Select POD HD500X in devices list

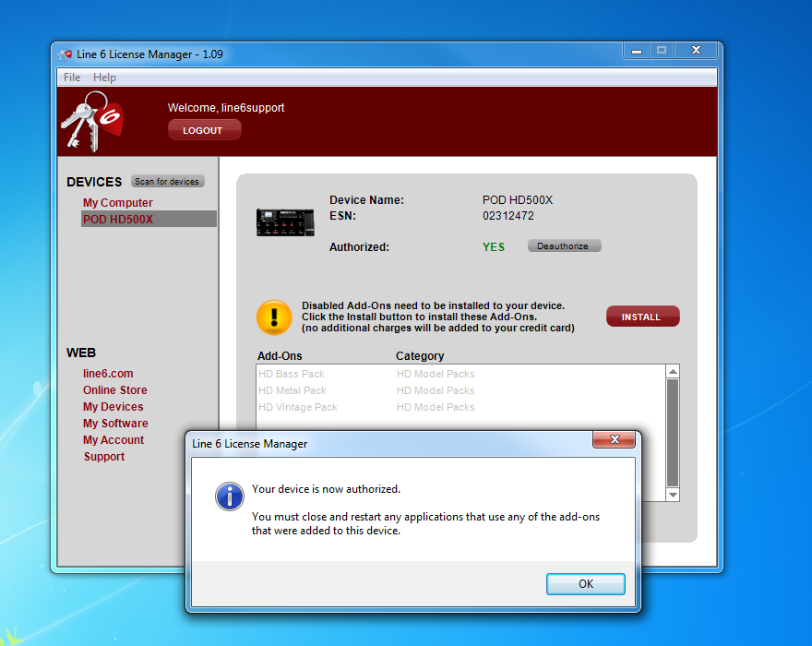point(149,219)
